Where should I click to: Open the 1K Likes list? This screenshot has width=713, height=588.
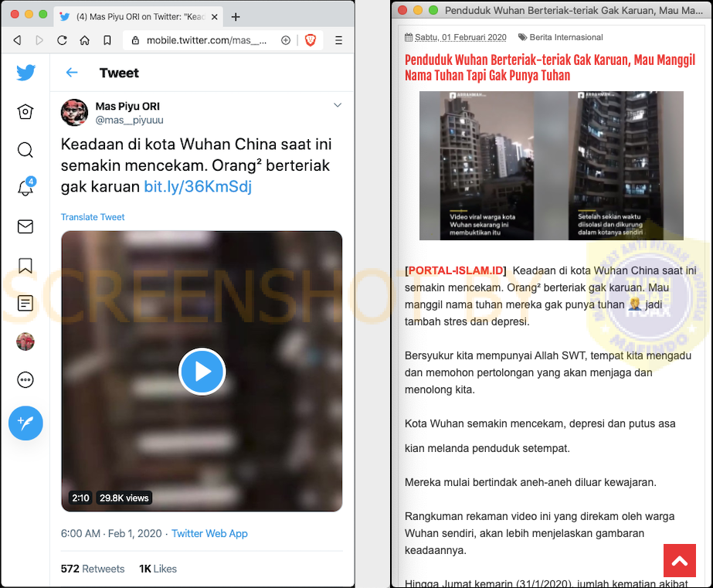(x=158, y=569)
